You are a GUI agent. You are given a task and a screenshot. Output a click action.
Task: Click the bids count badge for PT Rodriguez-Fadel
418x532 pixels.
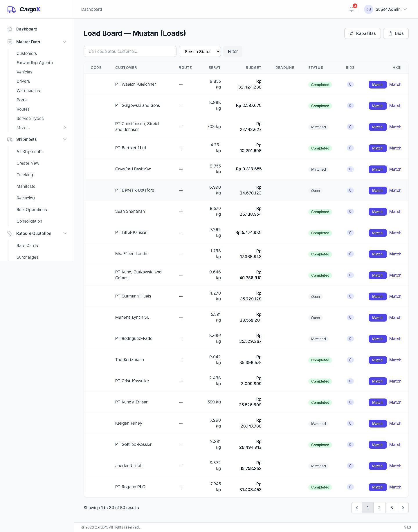point(350,339)
